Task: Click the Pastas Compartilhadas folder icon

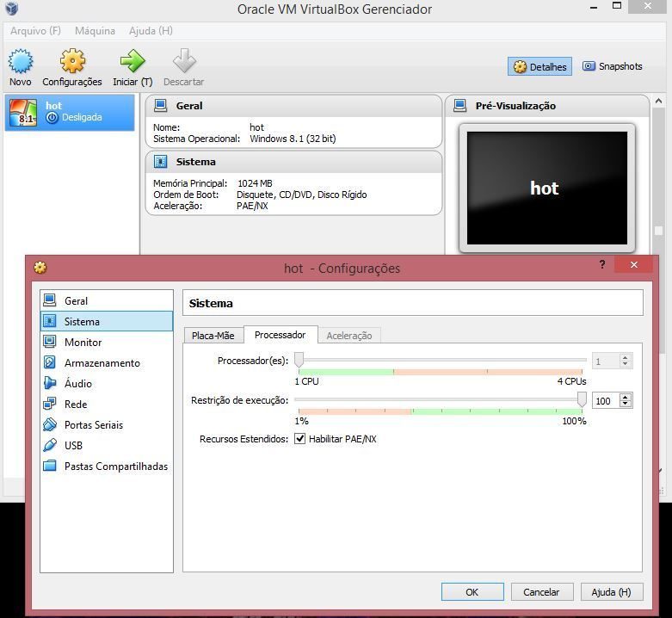Action: (x=50, y=466)
